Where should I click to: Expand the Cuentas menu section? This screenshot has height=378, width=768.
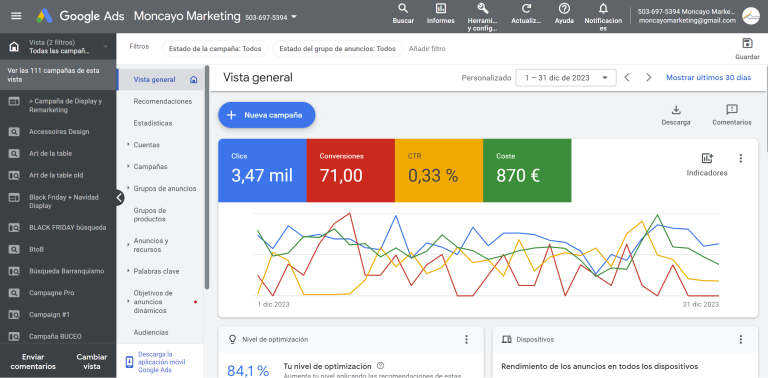[x=128, y=145]
